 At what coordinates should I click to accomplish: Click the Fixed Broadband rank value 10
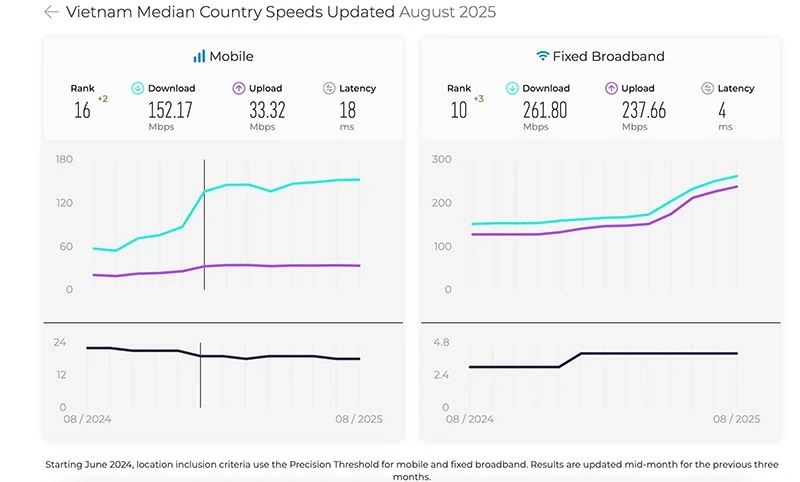tap(459, 110)
